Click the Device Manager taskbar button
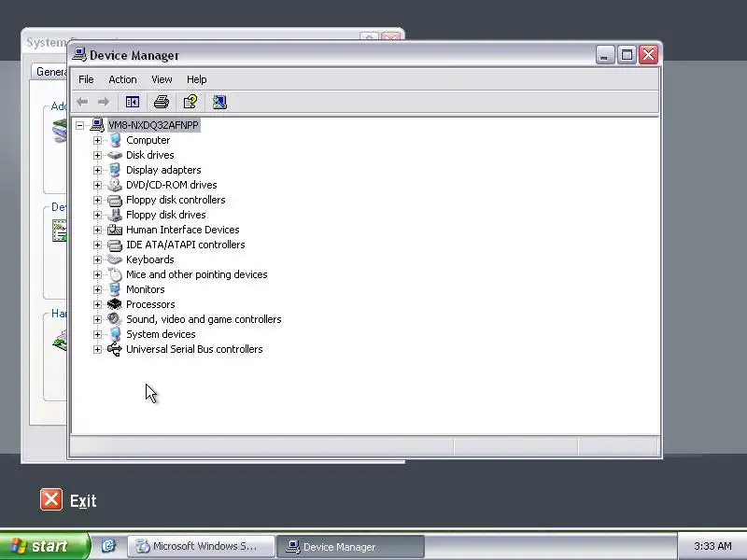747x560 pixels. (x=351, y=547)
